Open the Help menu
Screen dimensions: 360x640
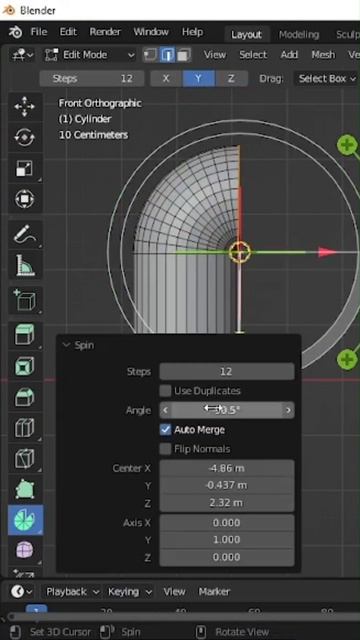[x=192, y=32]
